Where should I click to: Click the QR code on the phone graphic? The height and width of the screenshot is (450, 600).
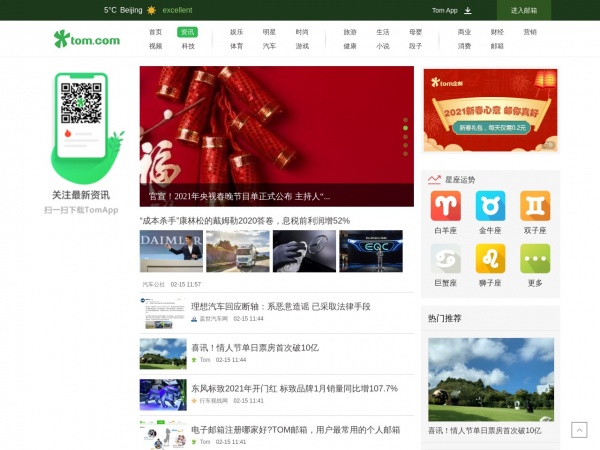click(81, 103)
